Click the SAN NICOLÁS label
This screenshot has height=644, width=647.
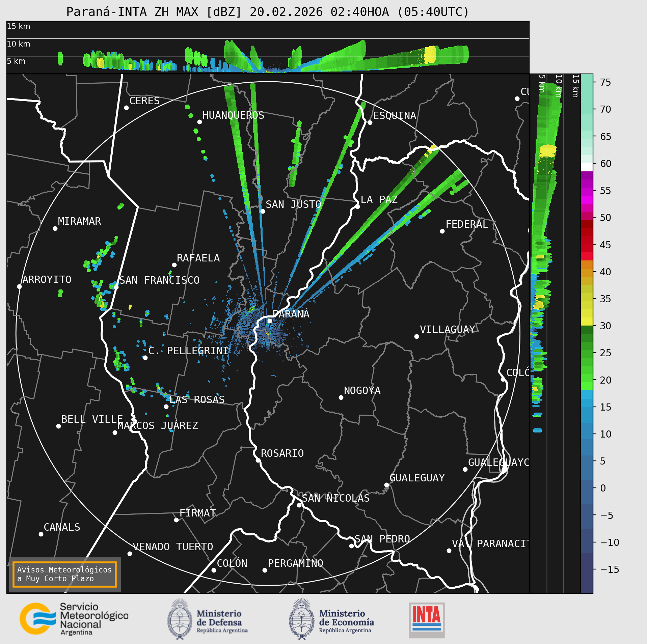(336, 498)
